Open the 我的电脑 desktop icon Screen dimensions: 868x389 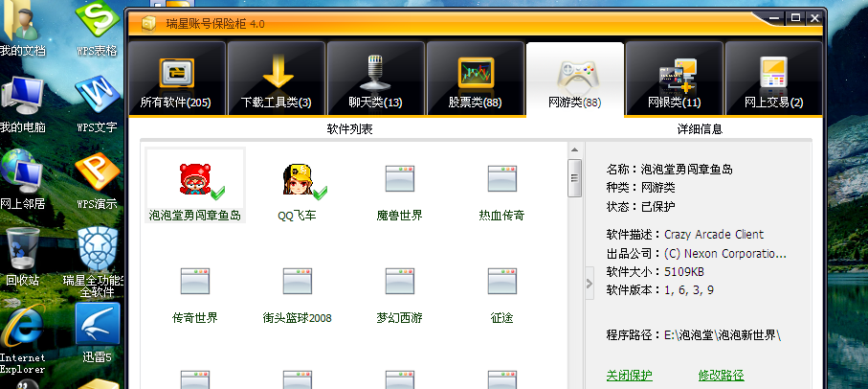click(x=22, y=105)
